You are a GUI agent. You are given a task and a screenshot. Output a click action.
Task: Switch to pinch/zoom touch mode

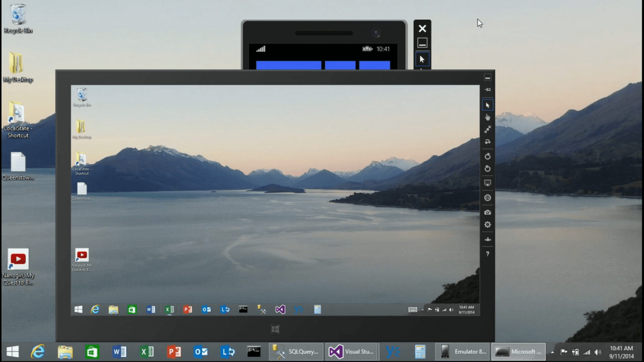487,129
